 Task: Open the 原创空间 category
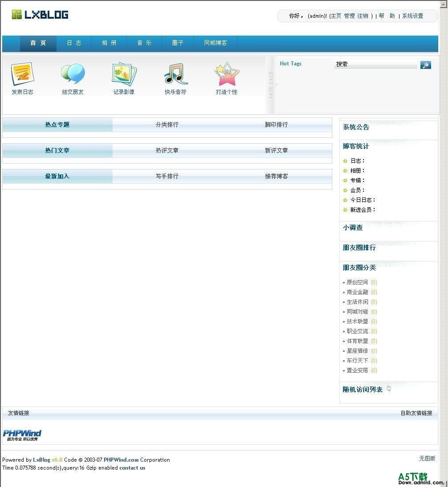357,282
